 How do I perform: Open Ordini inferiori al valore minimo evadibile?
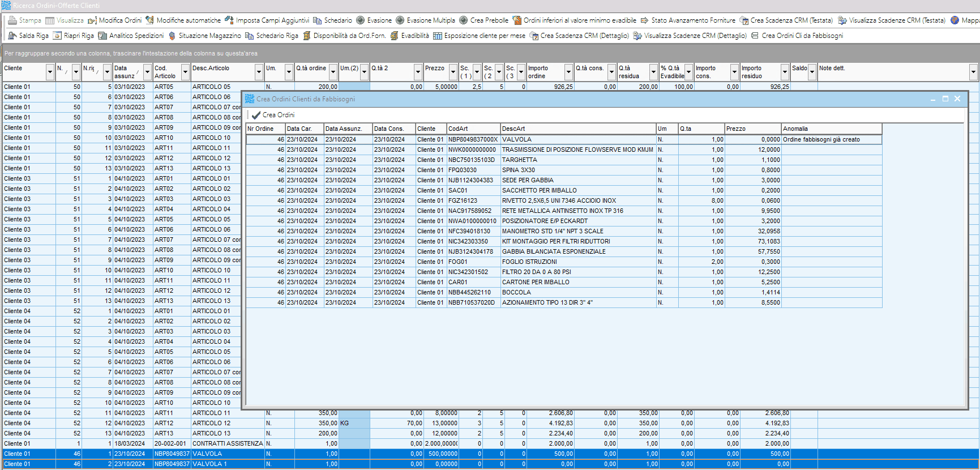pyautogui.click(x=574, y=20)
